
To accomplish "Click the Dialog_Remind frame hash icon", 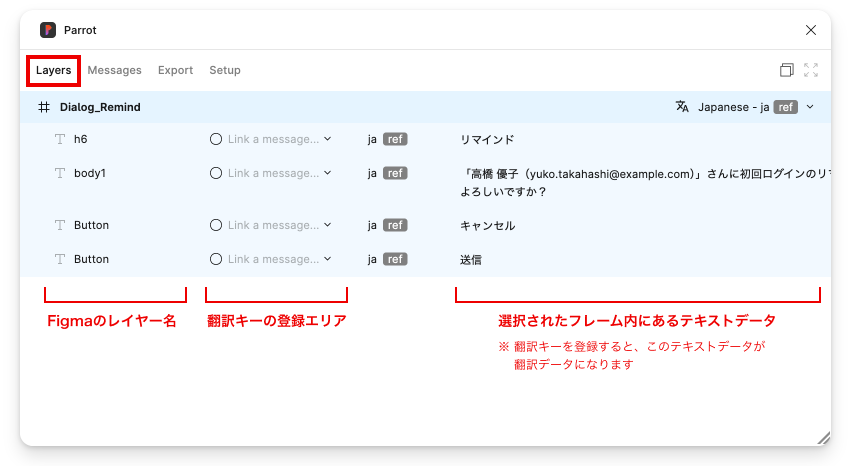I will coord(44,107).
